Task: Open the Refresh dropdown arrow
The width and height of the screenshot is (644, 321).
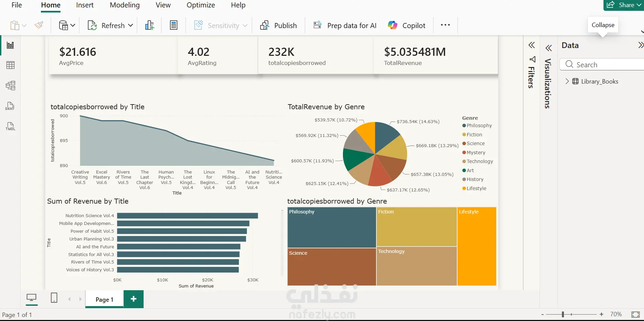Action: (131, 25)
